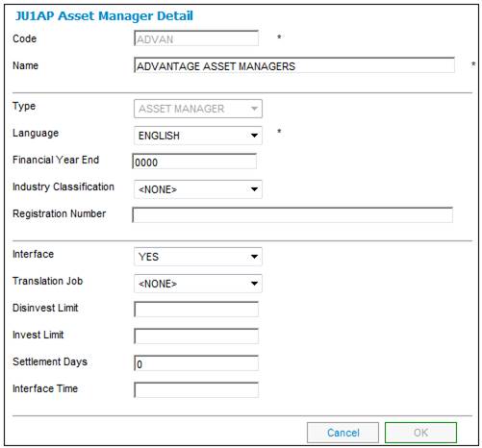482x448 pixels.
Task: Click the Invest Limit input field
Action: click(x=196, y=336)
